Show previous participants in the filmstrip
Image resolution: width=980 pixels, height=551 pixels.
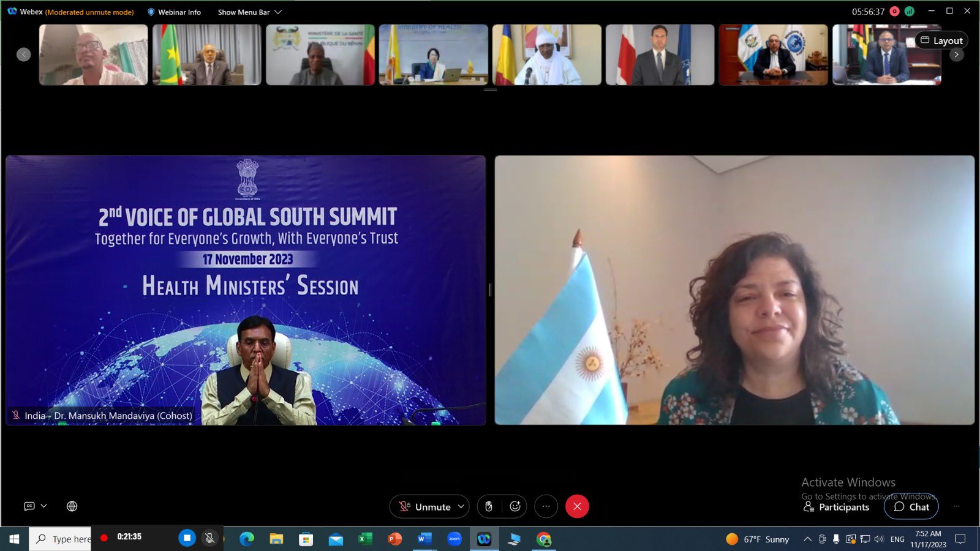click(23, 54)
